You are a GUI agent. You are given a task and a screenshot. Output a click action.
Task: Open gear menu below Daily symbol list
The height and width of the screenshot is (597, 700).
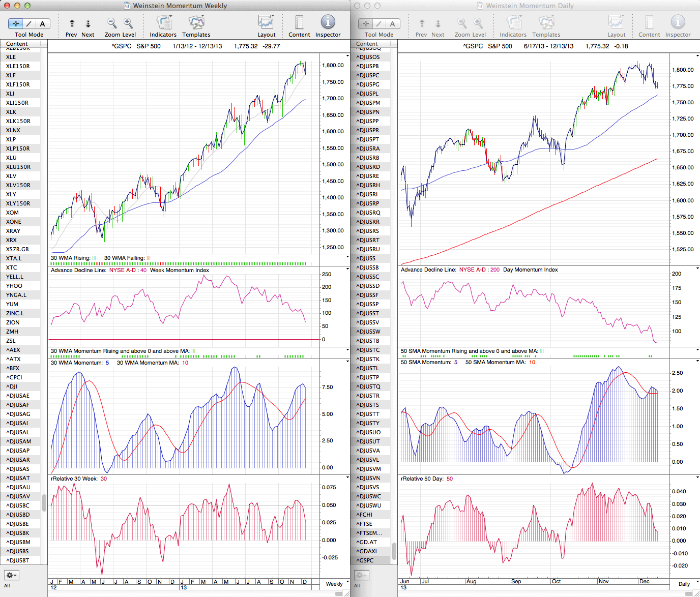coord(361,575)
